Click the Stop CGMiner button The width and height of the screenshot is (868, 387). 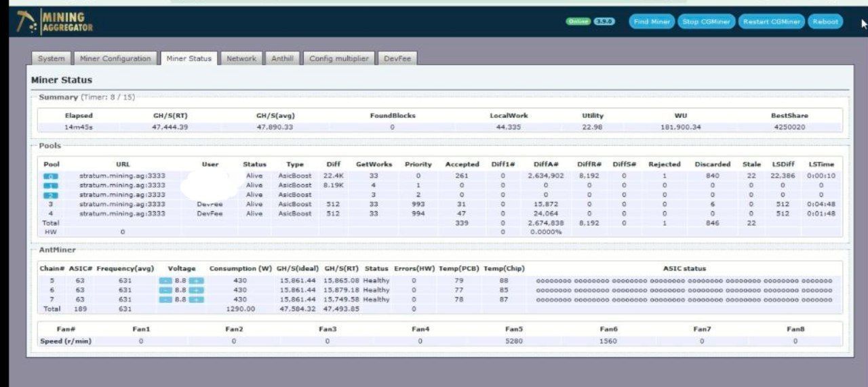click(706, 22)
